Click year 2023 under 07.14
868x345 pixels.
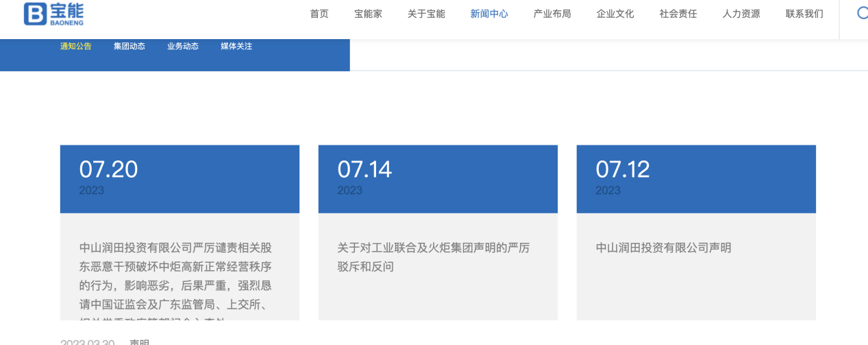[x=350, y=190]
